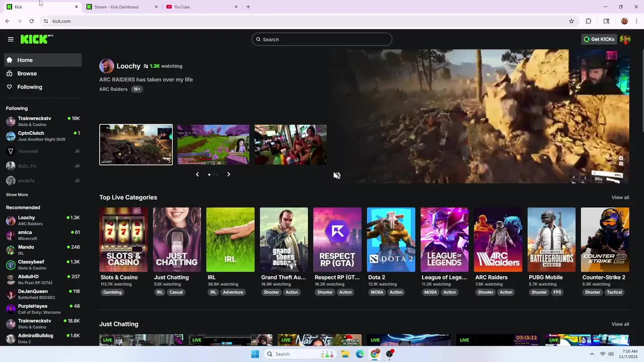
Task: Open the user profile avatar menu
Action: pos(625,39)
